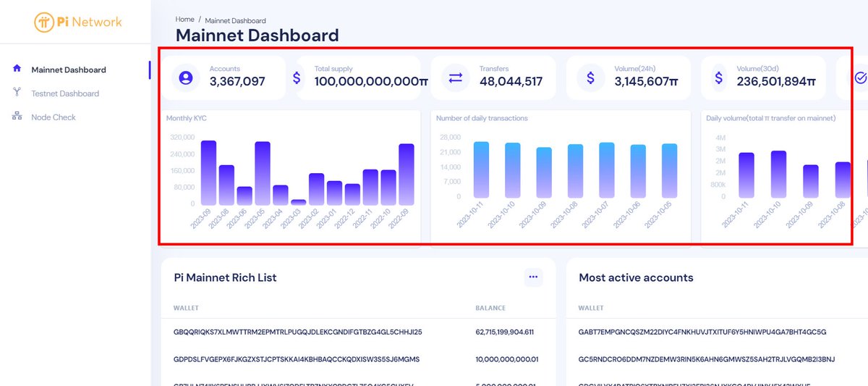Viewport: 868px width, 386px height.
Task: Click the Transfers value 48,044,517
Action: (511, 82)
